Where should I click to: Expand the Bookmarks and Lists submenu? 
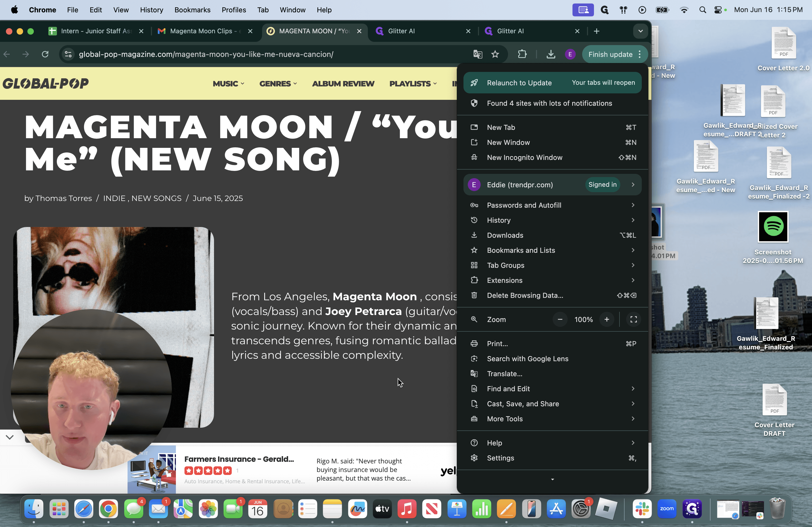point(553,250)
